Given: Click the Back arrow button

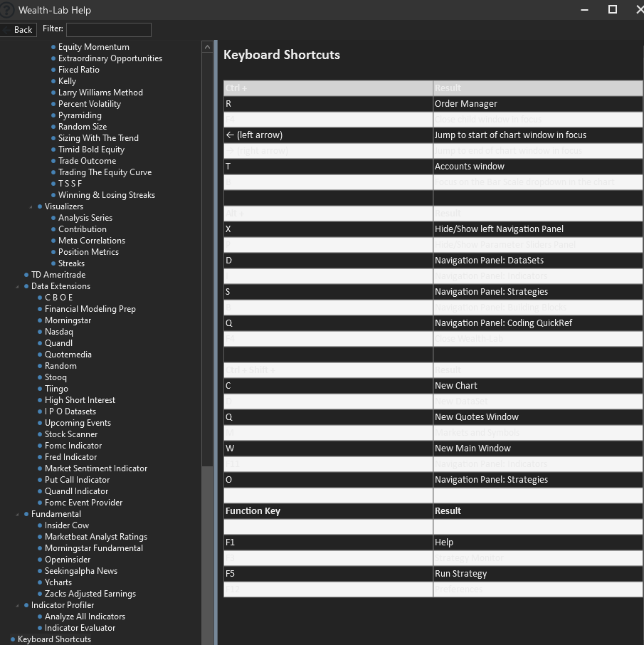Looking at the screenshot, I should 18,30.
